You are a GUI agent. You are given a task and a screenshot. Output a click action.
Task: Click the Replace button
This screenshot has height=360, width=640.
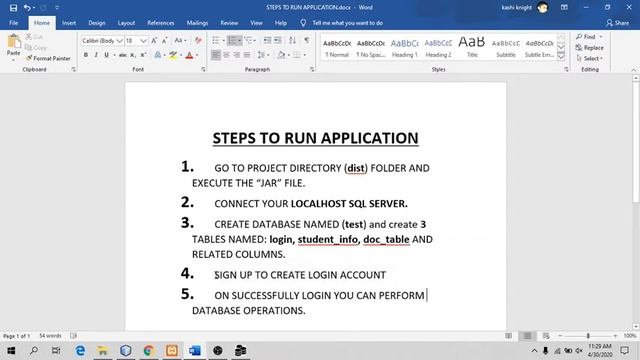tap(589, 48)
